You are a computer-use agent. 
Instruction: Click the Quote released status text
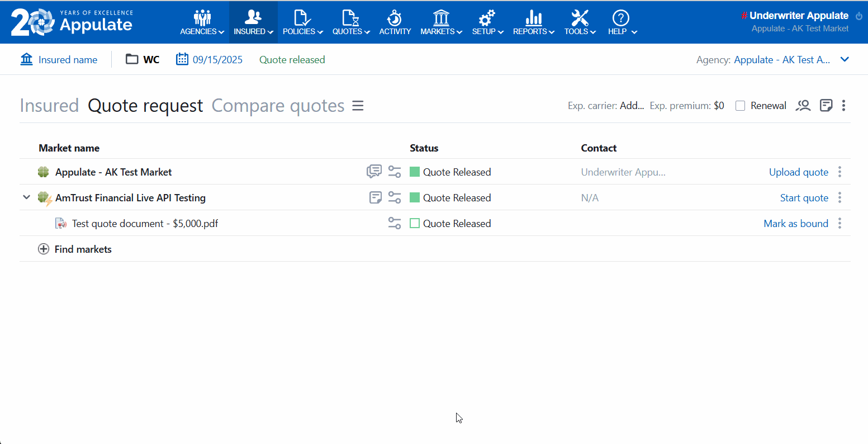pyautogui.click(x=292, y=60)
